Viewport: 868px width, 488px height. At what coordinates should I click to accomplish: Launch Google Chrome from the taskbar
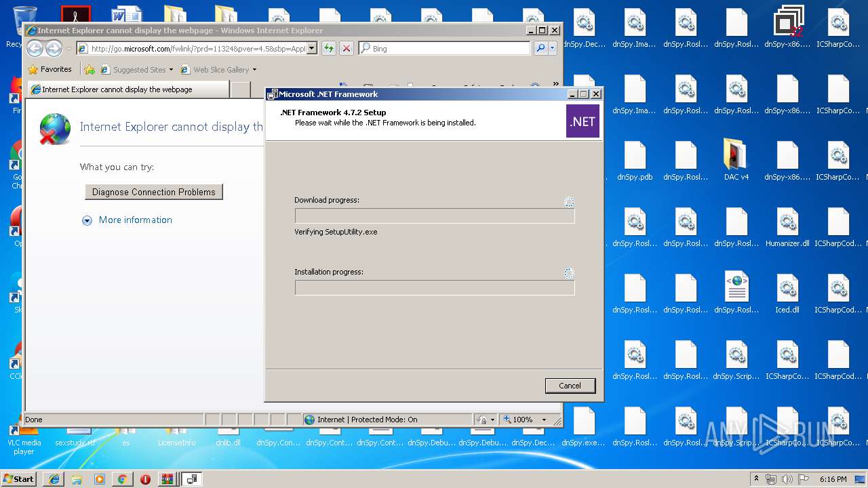(122, 479)
